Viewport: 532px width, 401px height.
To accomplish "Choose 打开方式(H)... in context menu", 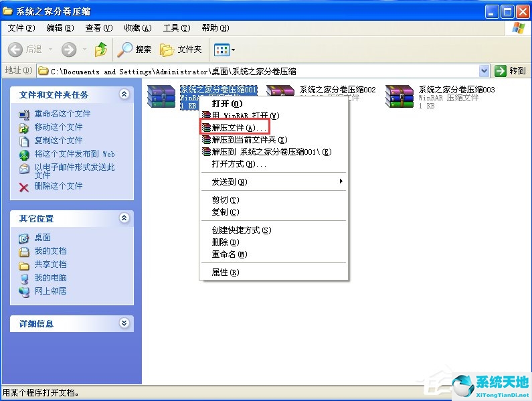I will [x=274, y=164].
